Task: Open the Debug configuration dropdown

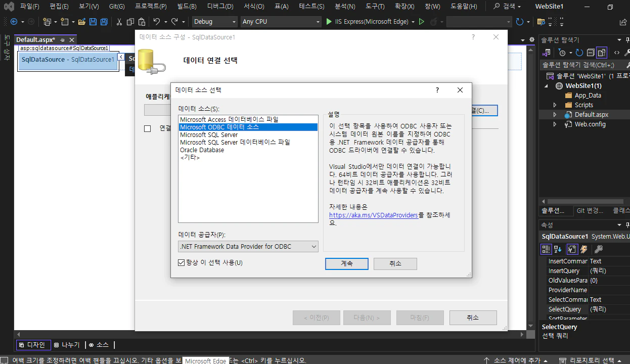Action: pyautogui.click(x=214, y=22)
